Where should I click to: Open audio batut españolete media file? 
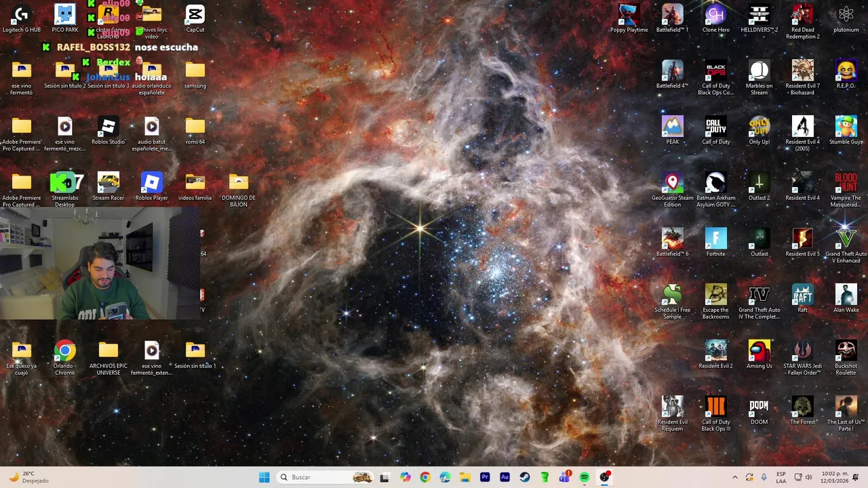tap(152, 134)
